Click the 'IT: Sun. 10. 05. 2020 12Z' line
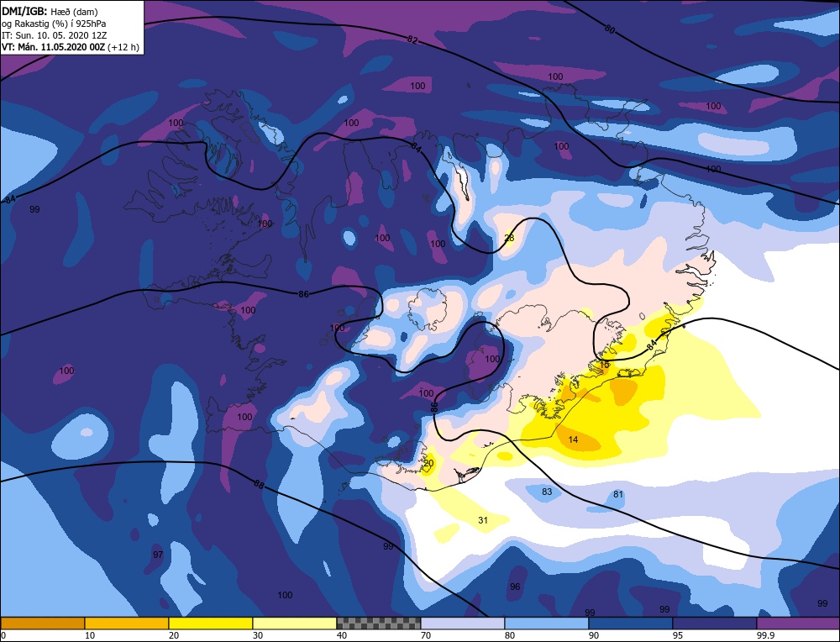Viewport: 840px width, 642px height. (54, 35)
